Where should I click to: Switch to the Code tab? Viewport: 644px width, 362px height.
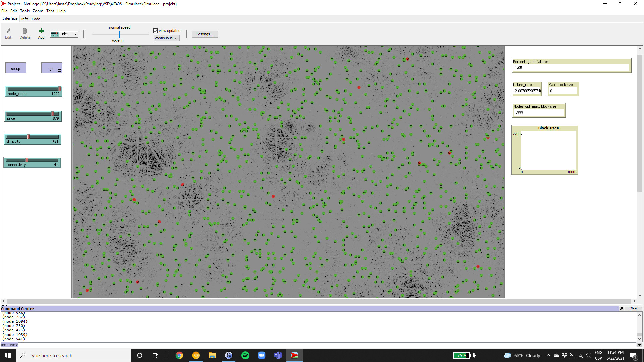36,19
